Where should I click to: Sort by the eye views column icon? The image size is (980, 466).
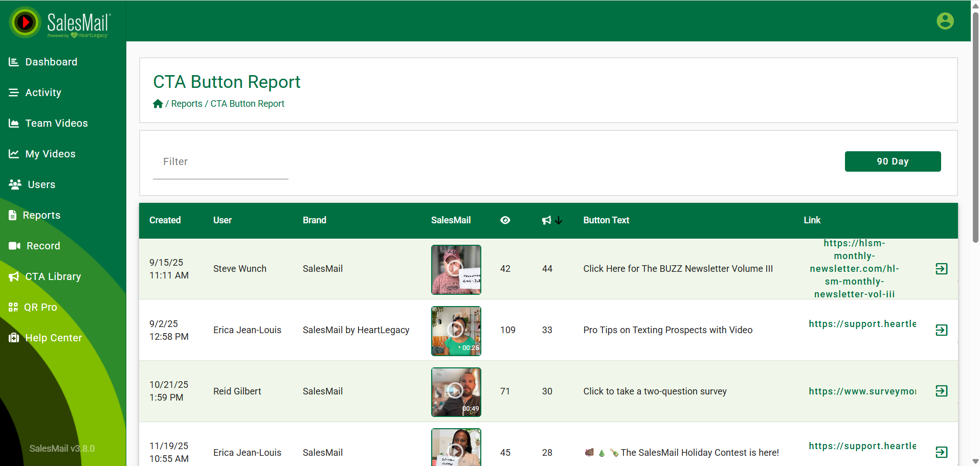[x=505, y=220]
